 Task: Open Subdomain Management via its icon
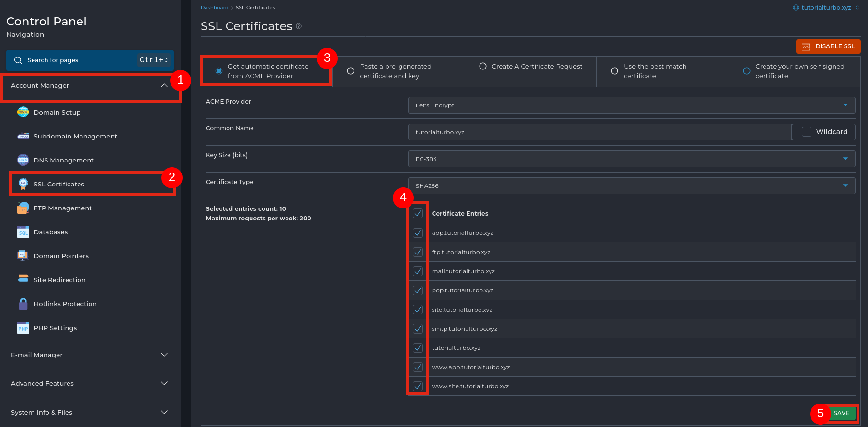23,136
